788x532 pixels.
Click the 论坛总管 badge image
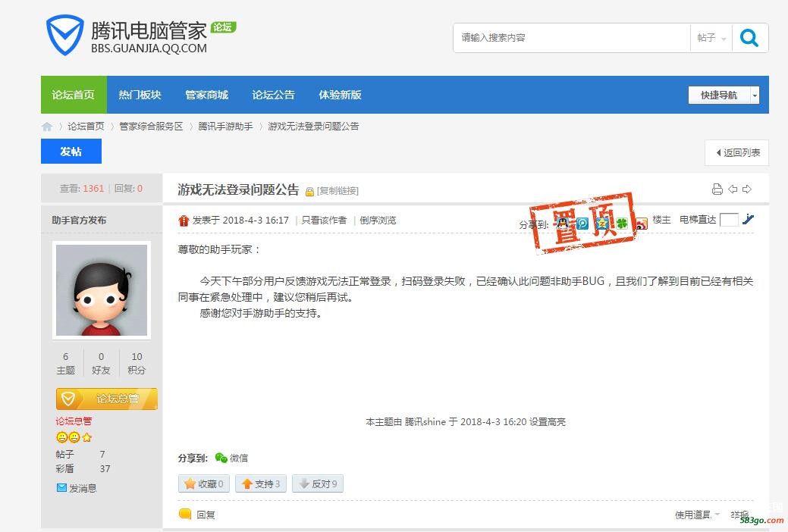tap(106, 399)
